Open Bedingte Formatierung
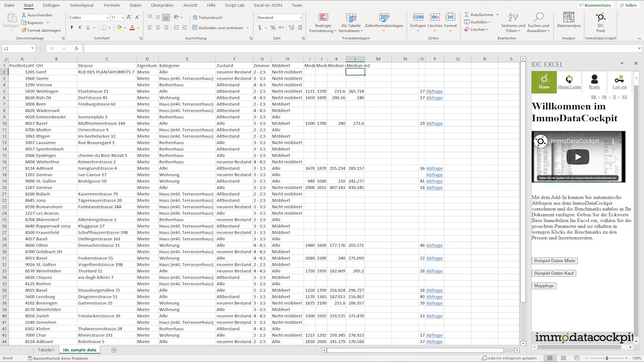The image size is (644, 362). coord(323,23)
